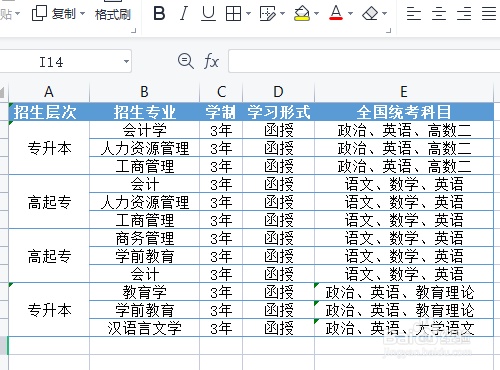The width and height of the screenshot is (500, 370).
Task: Select the first merged 专升本 cell
Action: 49,148
